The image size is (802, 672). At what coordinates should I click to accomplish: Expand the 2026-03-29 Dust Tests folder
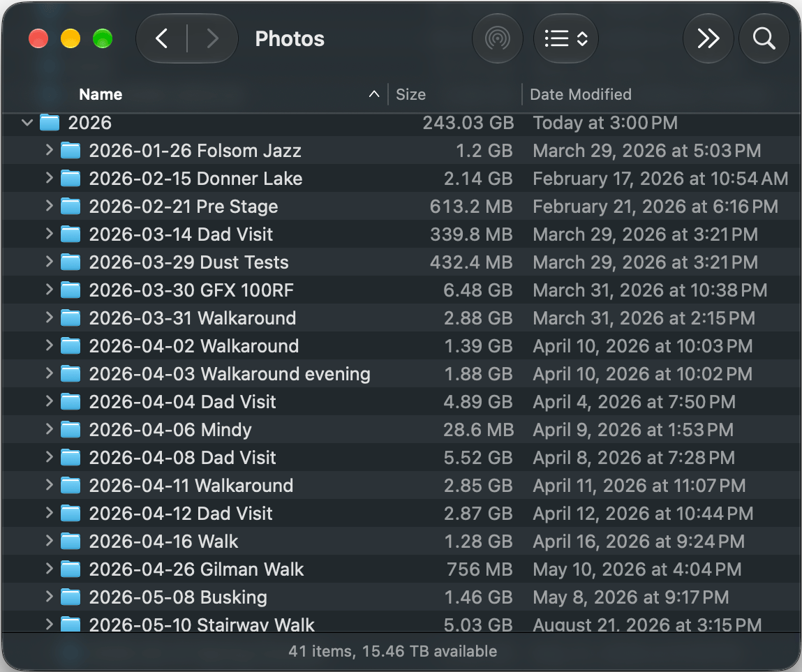click(x=49, y=262)
